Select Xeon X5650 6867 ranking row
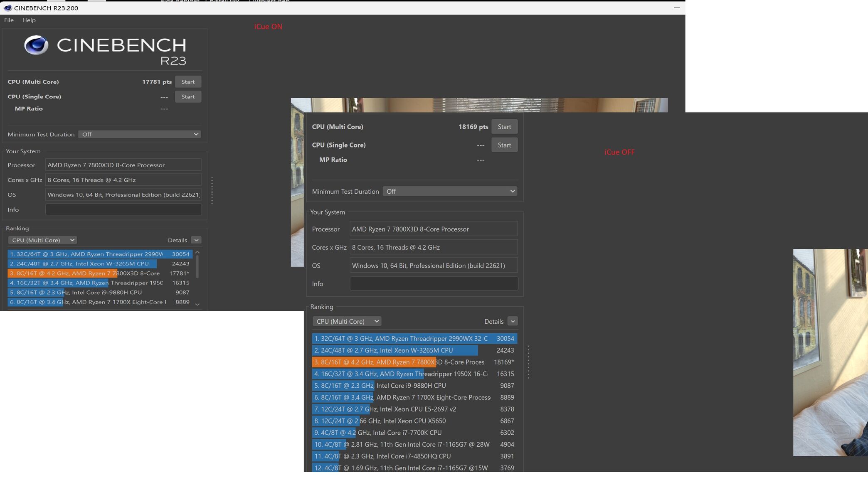This screenshot has width=868, height=480. [x=414, y=421]
